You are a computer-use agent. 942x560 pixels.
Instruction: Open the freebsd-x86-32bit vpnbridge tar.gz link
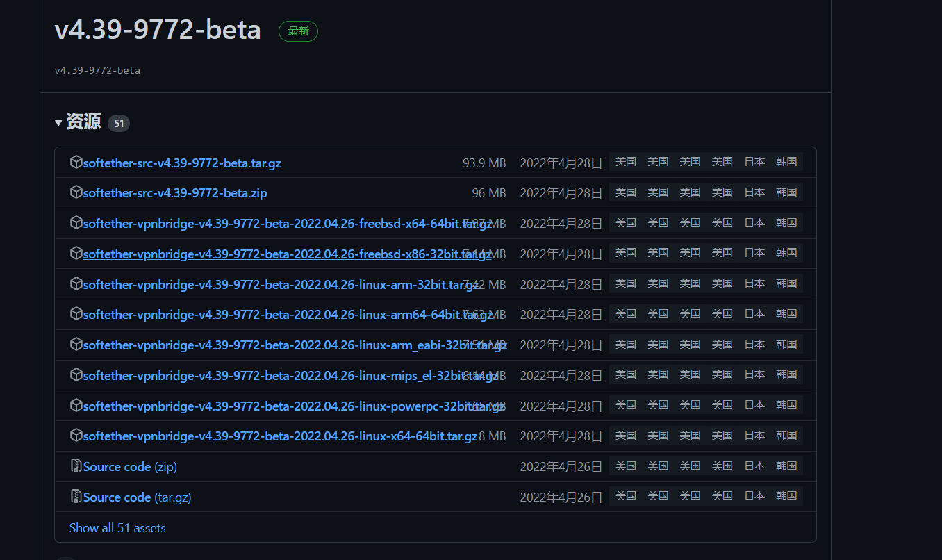(288, 254)
